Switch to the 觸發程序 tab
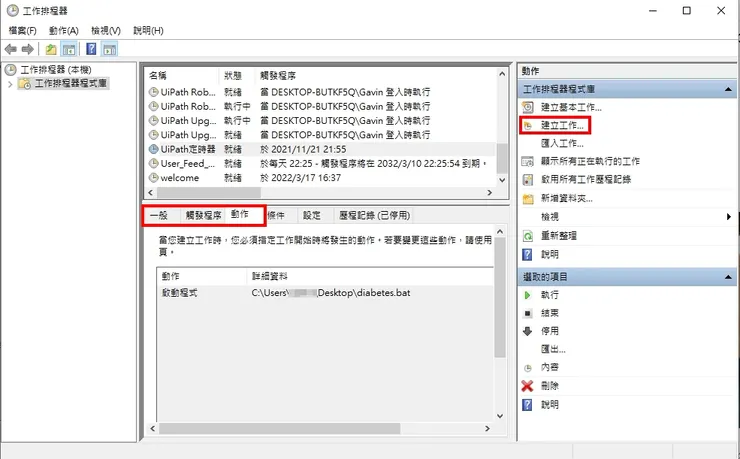Viewport: 740px width, 459px height. pos(203,216)
